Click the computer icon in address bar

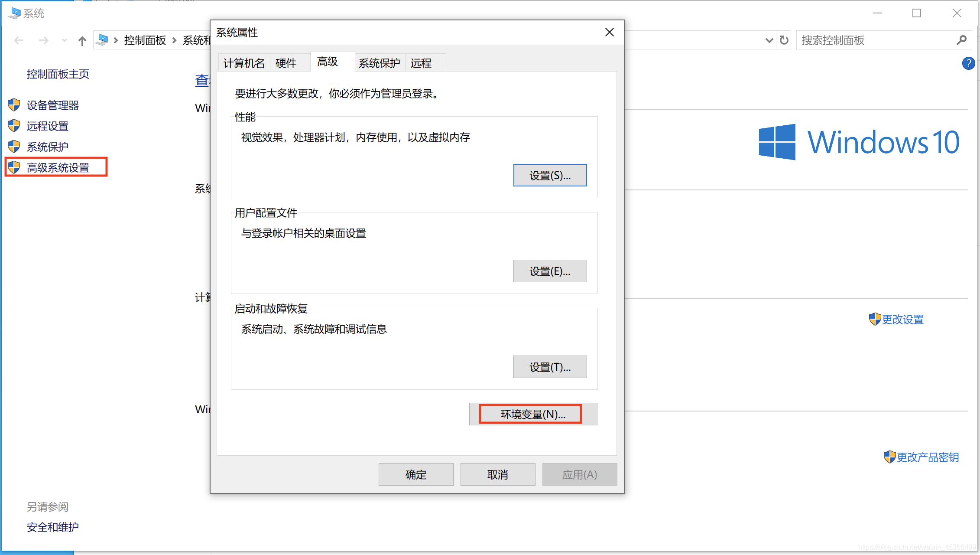pyautogui.click(x=102, y=40)
